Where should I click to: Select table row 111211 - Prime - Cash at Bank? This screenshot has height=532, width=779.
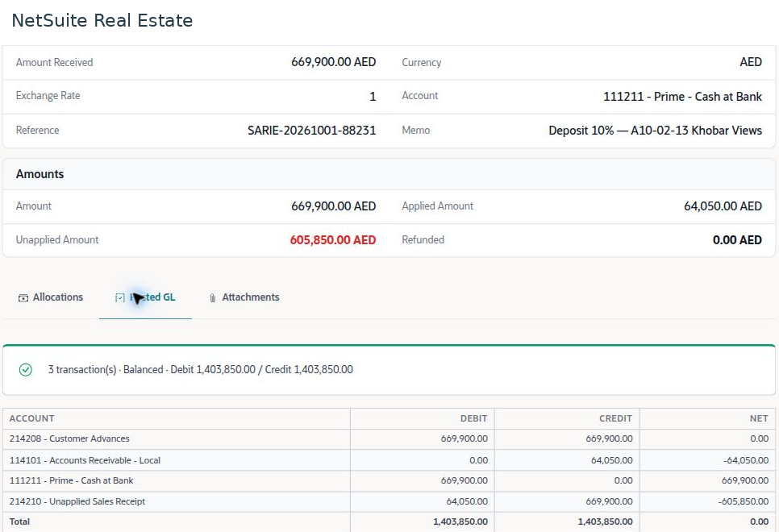click(389, 481)
